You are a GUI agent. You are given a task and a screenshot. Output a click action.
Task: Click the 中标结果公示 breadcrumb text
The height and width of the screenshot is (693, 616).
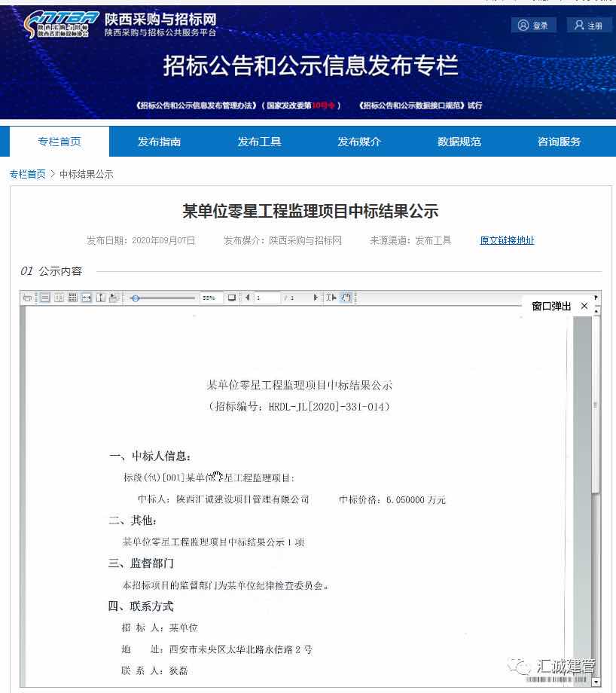(x=87, y=174)
